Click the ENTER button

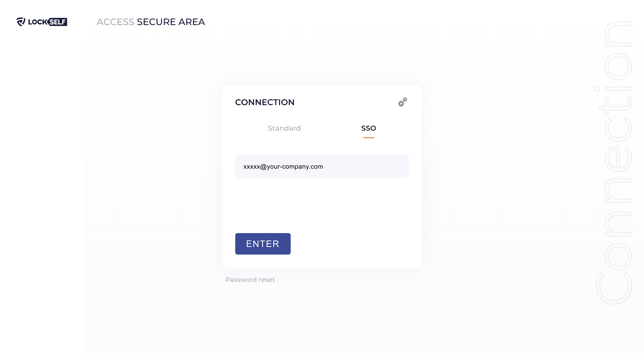263,244
